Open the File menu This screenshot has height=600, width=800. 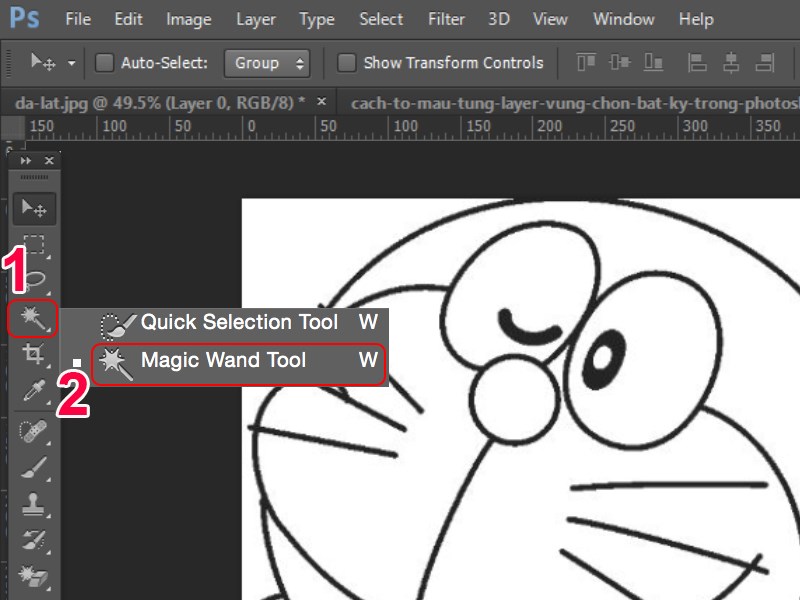pos(78,19)
